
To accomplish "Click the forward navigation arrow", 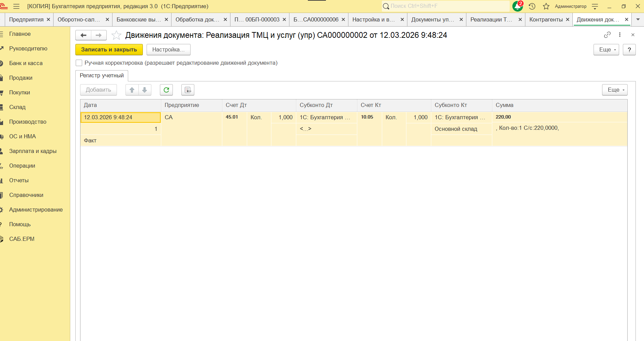I will pos(99,35).
